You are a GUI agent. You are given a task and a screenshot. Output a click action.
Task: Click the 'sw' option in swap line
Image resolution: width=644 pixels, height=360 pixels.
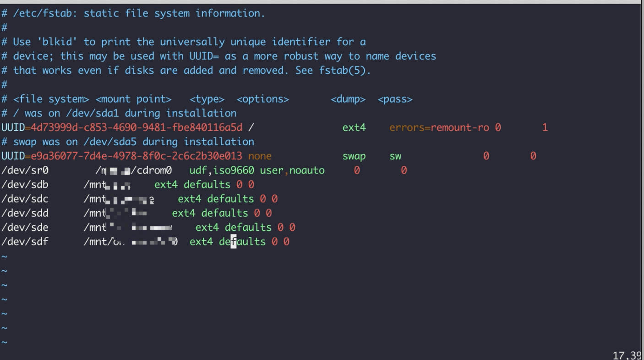[x=395, y=156]
